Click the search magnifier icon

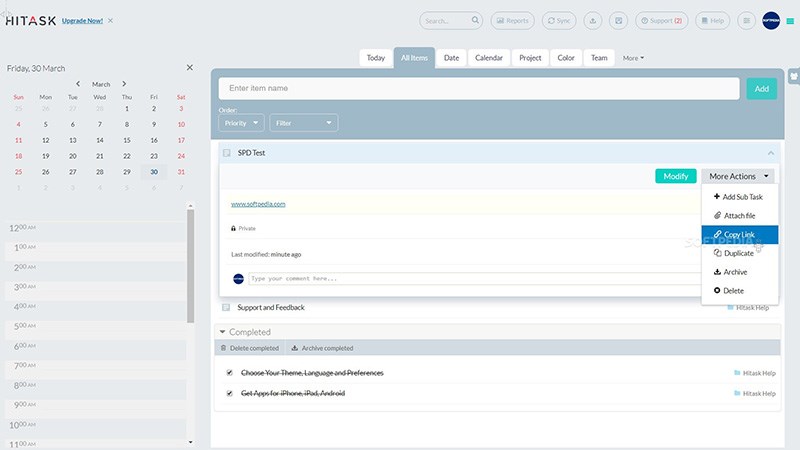475,20
